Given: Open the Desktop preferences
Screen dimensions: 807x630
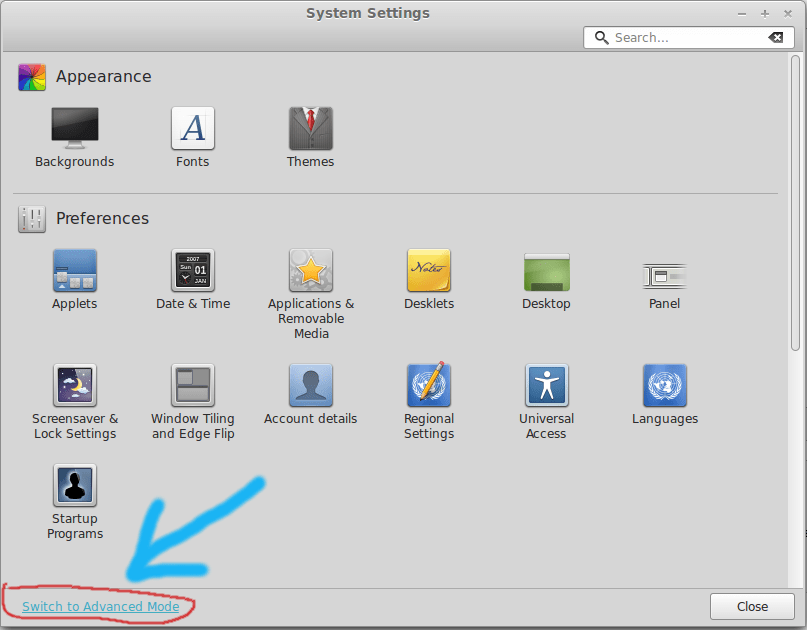Looking at the screenshot, I should point(546,270).
